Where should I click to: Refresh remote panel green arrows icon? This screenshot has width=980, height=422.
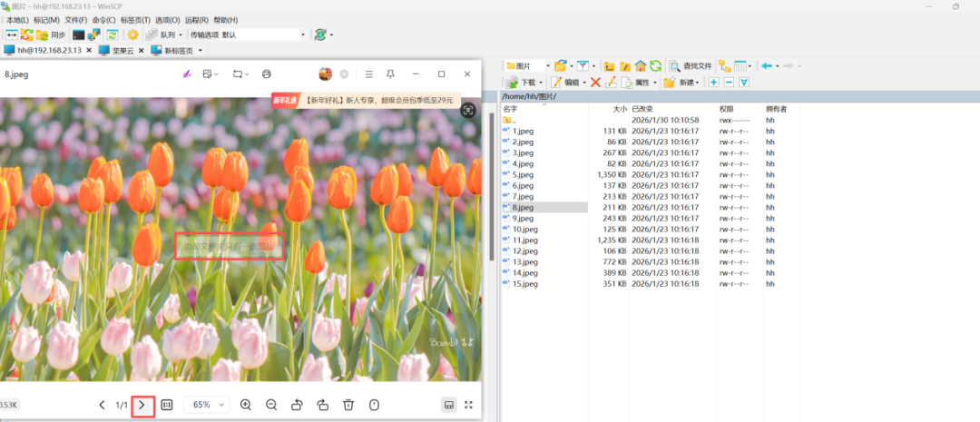click(656, 65)
